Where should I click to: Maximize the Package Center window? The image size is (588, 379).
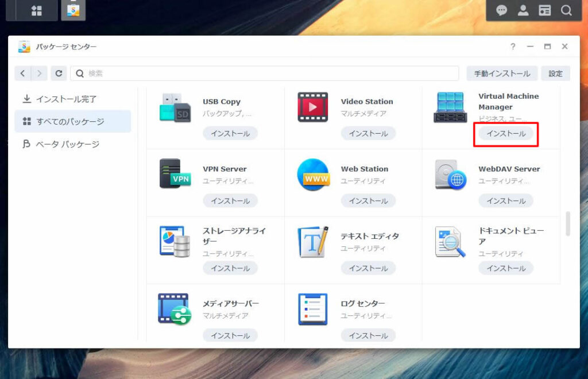coord(547,47)
